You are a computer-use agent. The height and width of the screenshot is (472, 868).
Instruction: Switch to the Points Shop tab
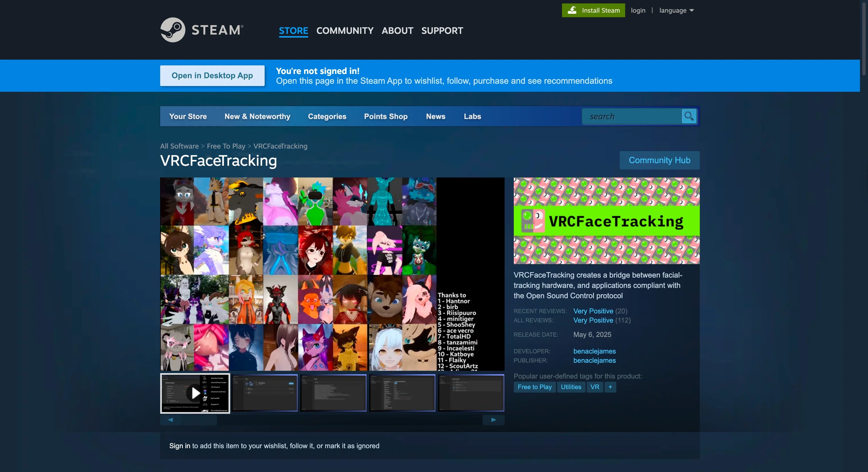(x=385, y=116)
